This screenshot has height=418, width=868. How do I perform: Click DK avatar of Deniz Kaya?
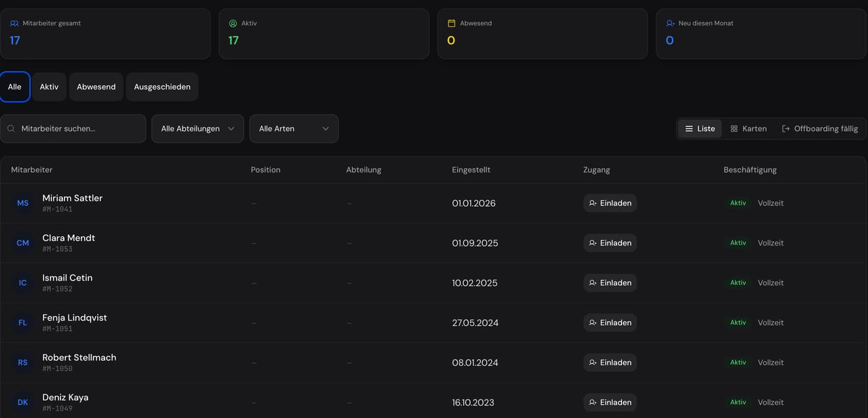point(23,402)
